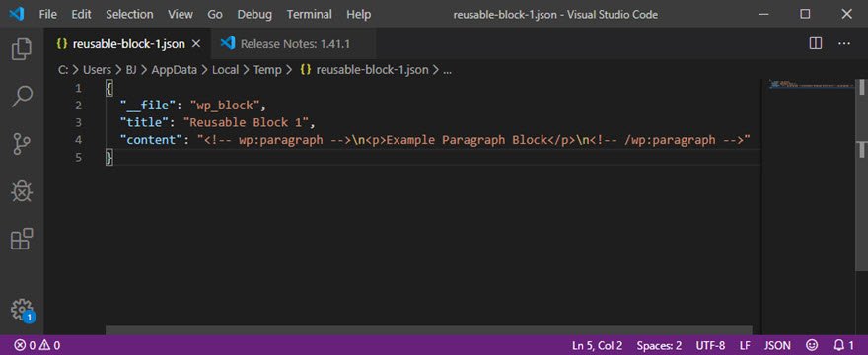
Task: Click line number 2 in gutter
Action: point(78,106)
